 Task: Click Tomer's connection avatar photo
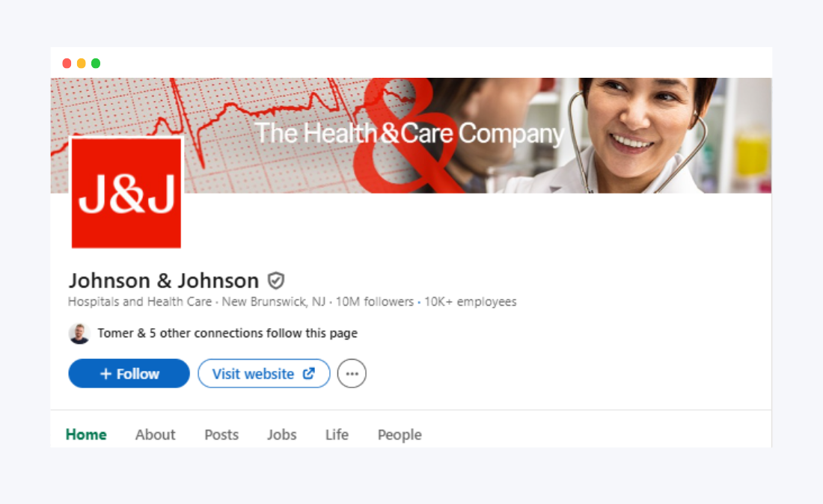click(x=79, y=334)
